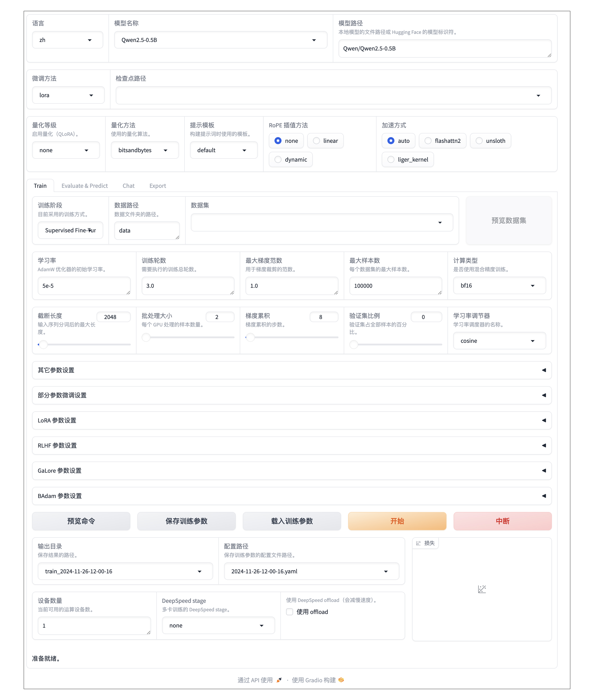Switch to the Evaluate & Predict tab
The height and width of the screenshot is (700, 594).
[x=85, y=186]
